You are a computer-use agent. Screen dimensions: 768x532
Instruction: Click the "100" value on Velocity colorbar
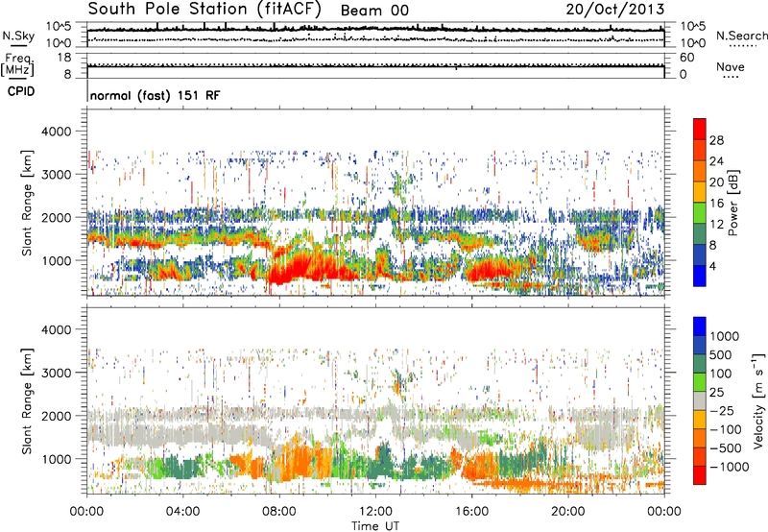[721, 374]
